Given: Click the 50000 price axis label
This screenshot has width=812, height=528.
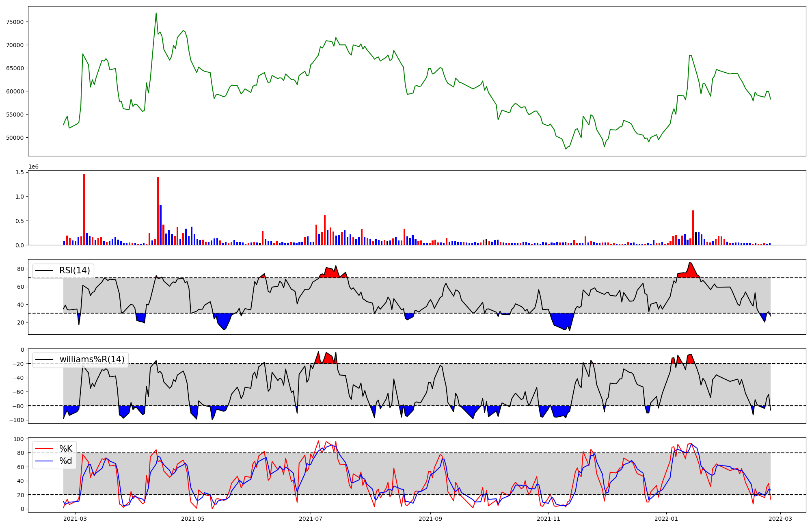Looking at the screenshot, I should pos(15,138).
